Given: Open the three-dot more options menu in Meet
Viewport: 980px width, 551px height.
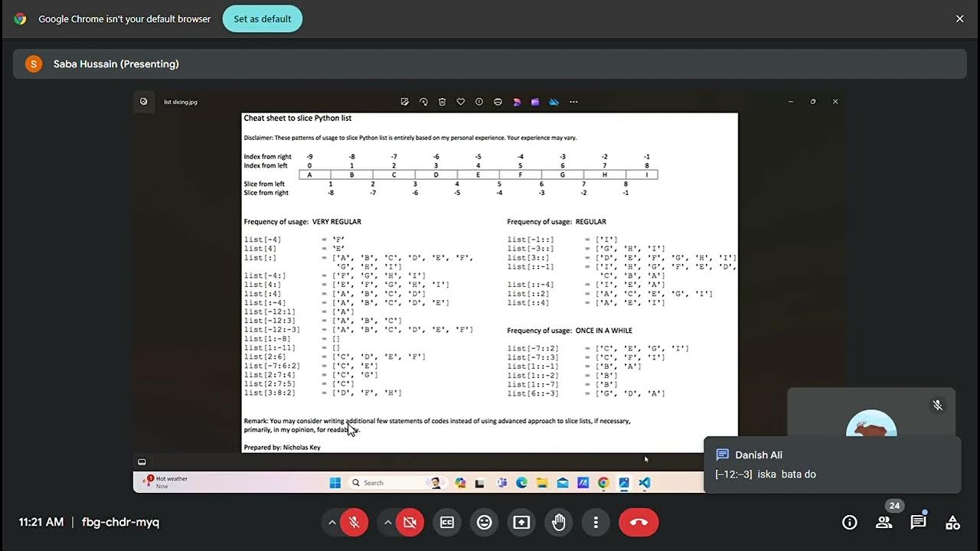Looking at the screenshot, I should point(596,522).
